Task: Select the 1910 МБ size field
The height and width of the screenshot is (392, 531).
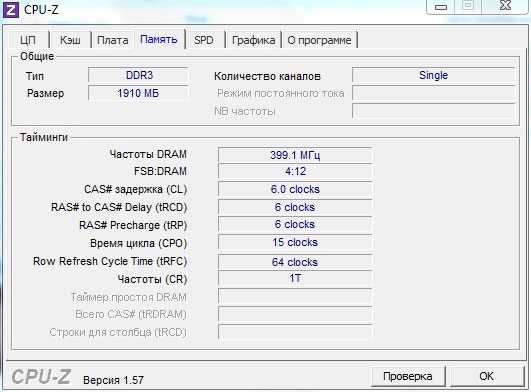Action: [x=139, y=93]
